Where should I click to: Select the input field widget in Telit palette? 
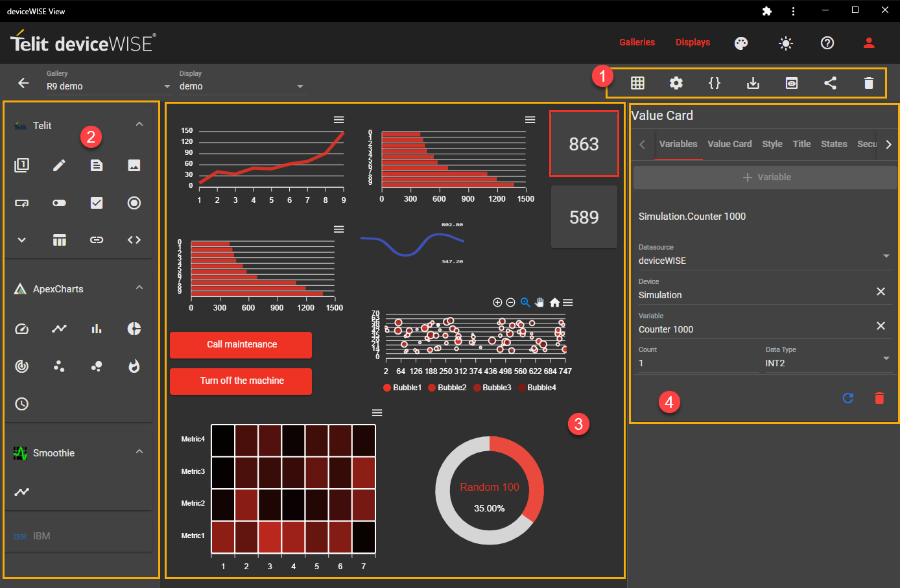click(x=21, y=203)
